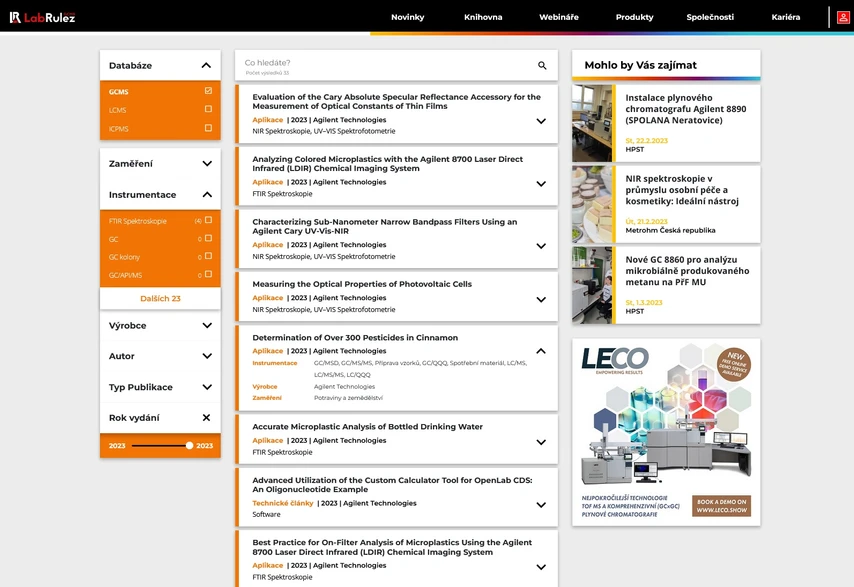
Task: Open the user account icon
Action: (x=843, y=17)
